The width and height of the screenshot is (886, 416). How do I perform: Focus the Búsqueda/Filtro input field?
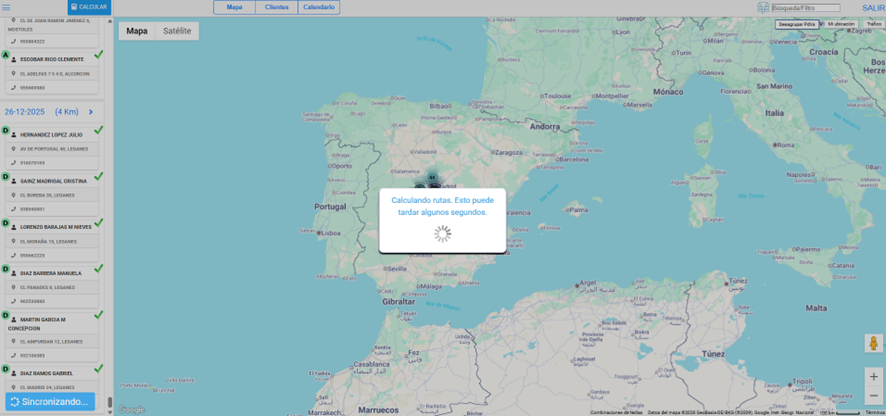806,8
